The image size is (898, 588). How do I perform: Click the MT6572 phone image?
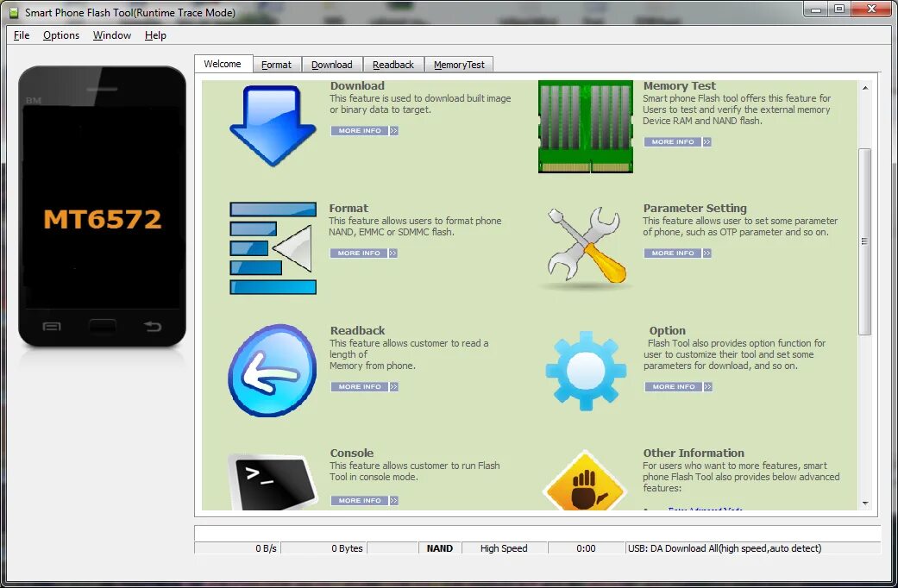click(x=102, y=206)
